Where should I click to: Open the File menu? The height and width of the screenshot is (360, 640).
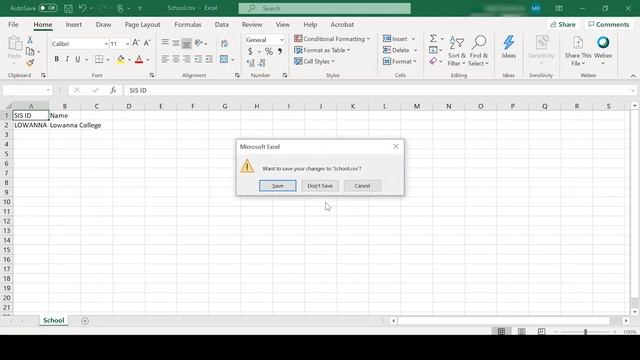pos(13,24)
